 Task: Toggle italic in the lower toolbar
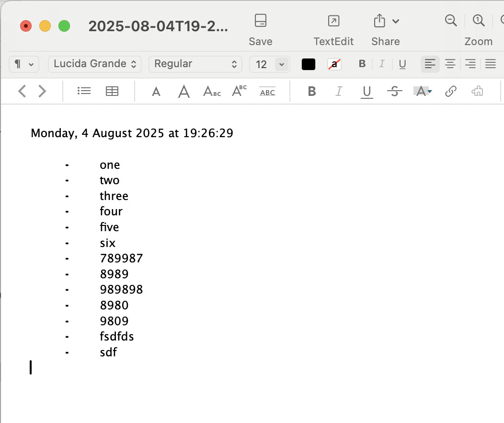click(x=339, y=91)
